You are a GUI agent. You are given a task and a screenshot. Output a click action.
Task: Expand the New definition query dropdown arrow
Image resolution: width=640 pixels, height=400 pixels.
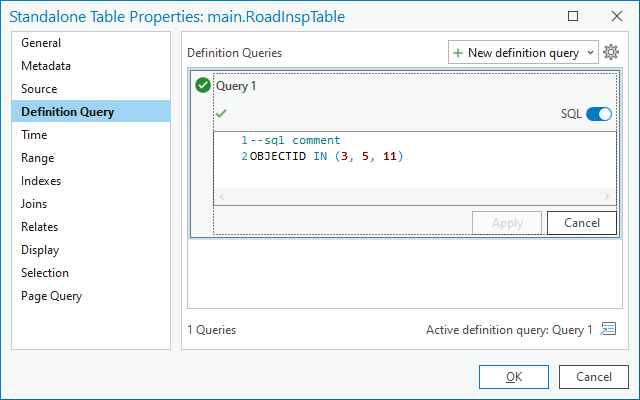coord(588,53)
